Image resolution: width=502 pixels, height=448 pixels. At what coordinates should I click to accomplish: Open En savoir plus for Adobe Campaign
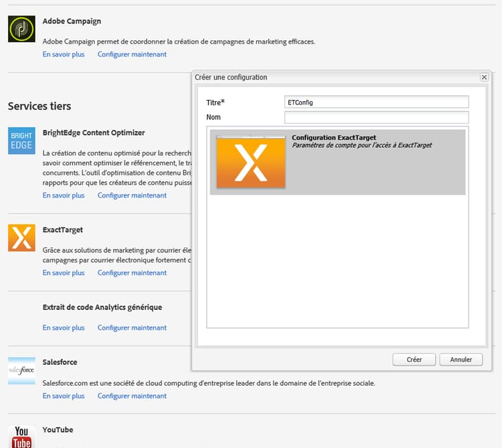click(64, 54)
